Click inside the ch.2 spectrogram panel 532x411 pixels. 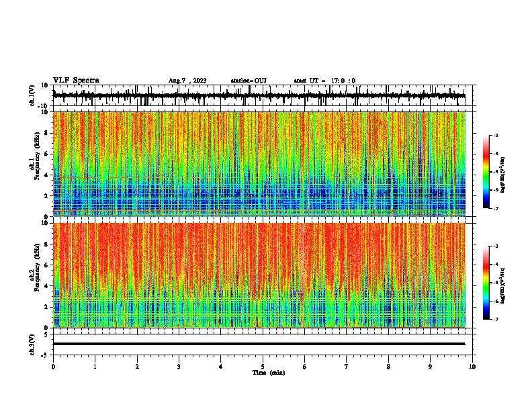click(x=259, y=275)
